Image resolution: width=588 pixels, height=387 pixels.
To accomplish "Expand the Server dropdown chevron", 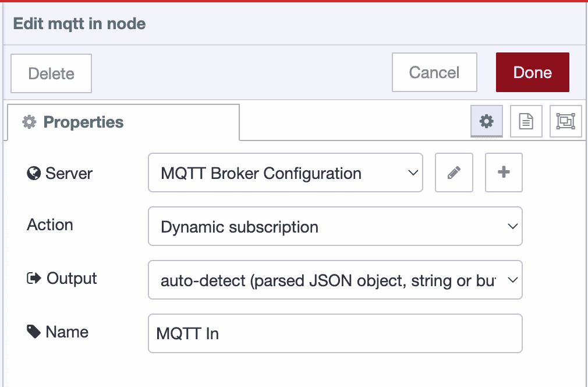I will [413, 173].
